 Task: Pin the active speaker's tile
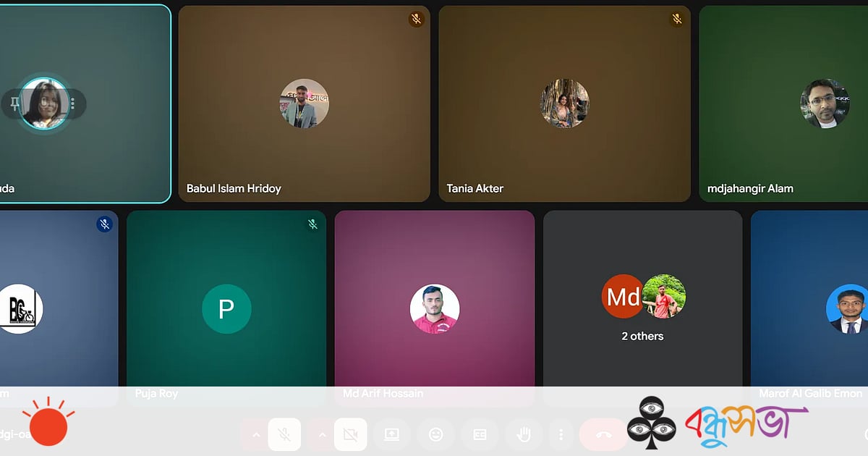coord(14,104)
